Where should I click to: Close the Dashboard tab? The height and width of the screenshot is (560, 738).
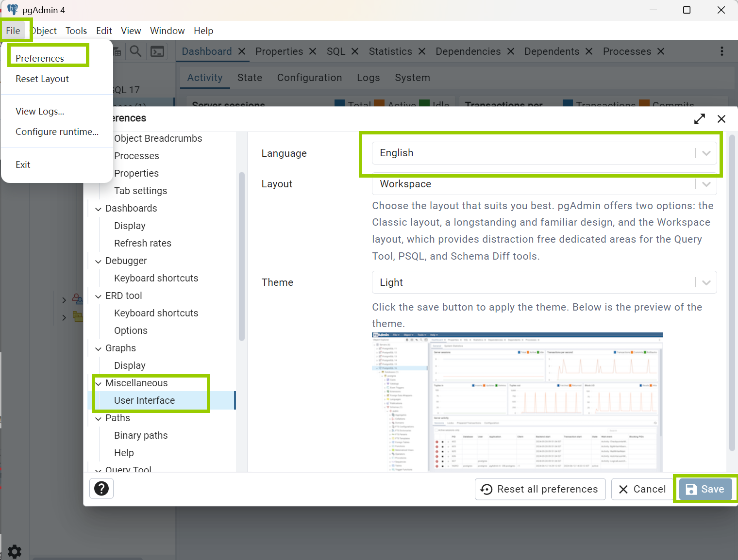(242, 51)
